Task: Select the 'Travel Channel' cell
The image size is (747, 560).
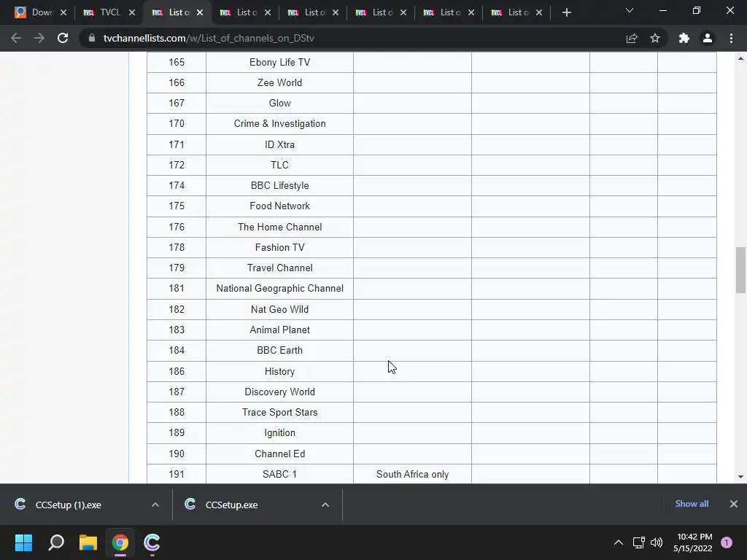Action: point(279,268)
